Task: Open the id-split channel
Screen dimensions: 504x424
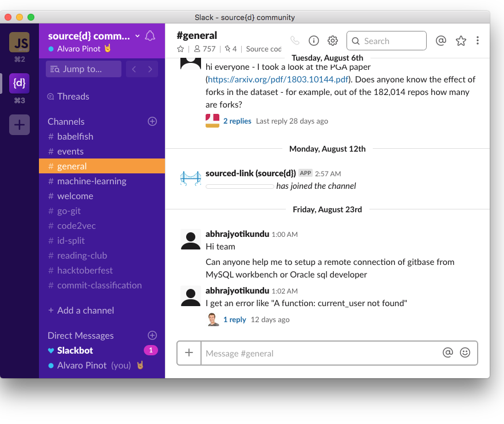Action: (x=102, y=240)
